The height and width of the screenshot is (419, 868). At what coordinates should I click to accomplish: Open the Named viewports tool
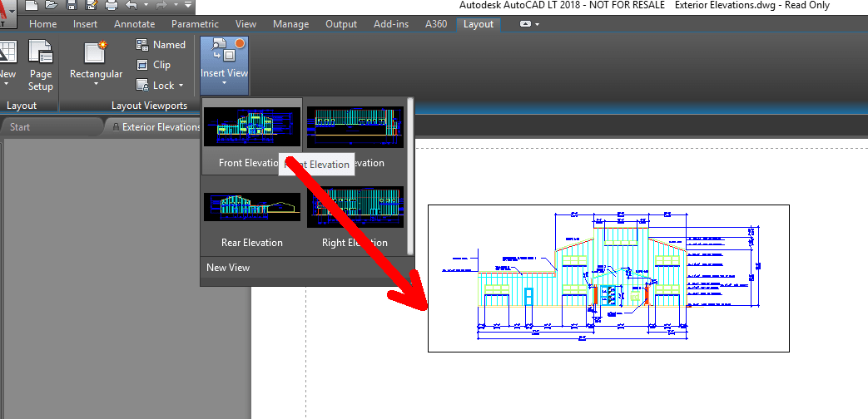(161, 45)
